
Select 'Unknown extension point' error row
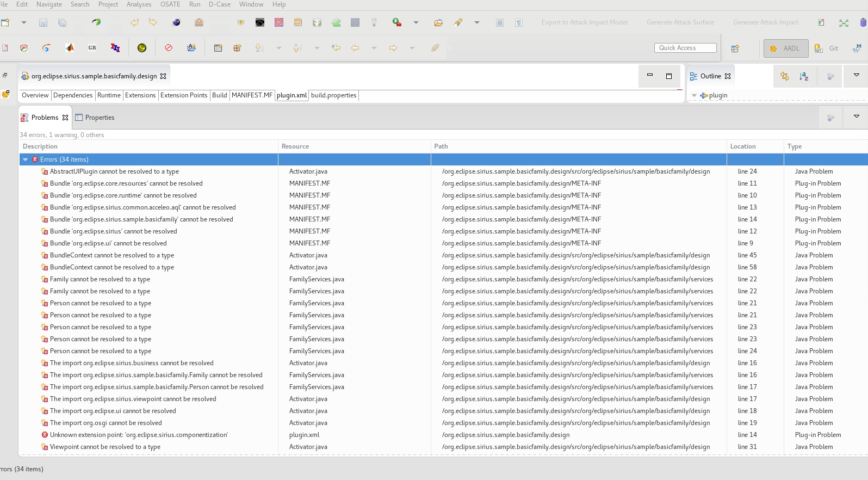(x=139, y=435)
